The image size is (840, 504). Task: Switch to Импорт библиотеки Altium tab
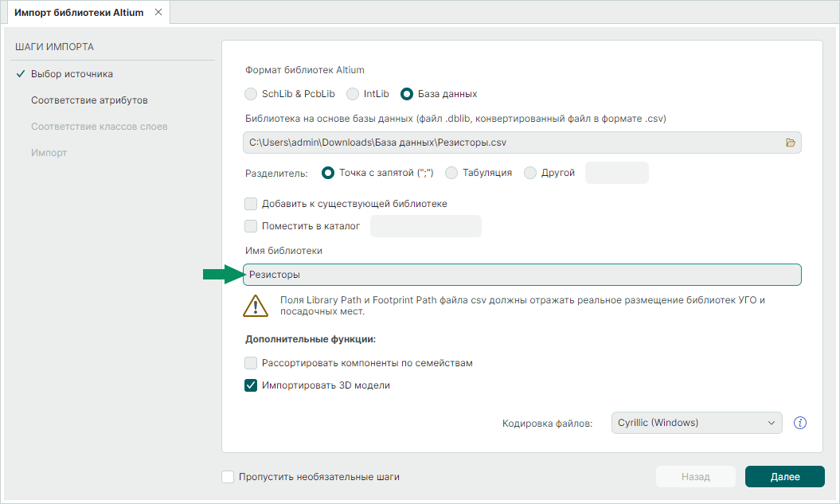point(79,12)
